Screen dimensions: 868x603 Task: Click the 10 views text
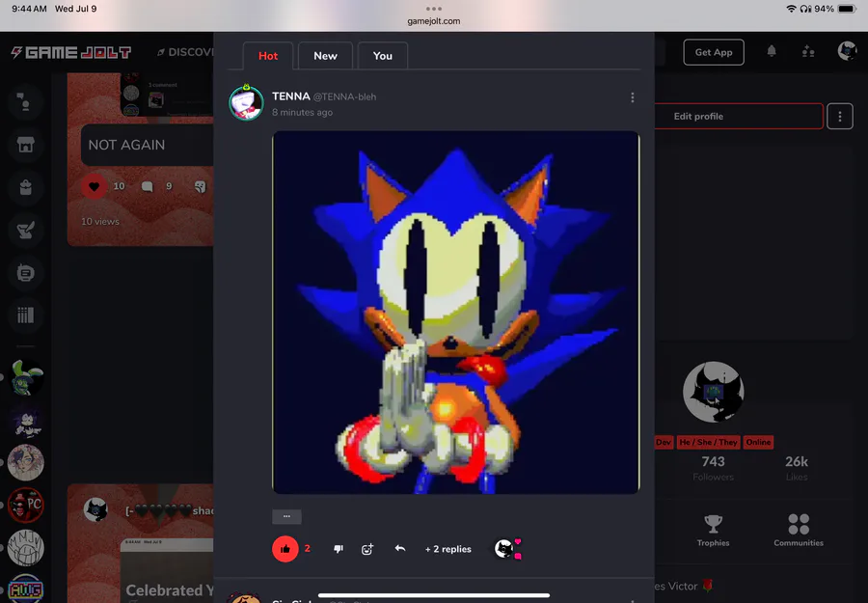100,222
